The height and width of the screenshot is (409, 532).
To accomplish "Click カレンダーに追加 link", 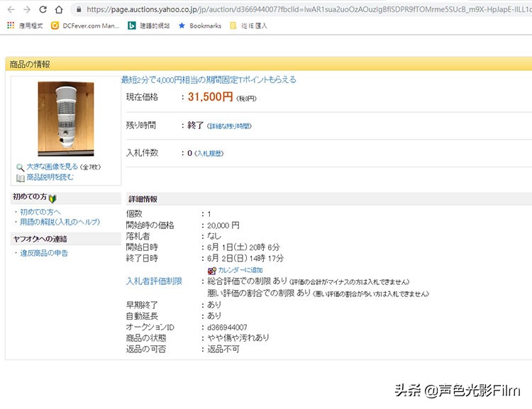I will (x=240, y=270).
